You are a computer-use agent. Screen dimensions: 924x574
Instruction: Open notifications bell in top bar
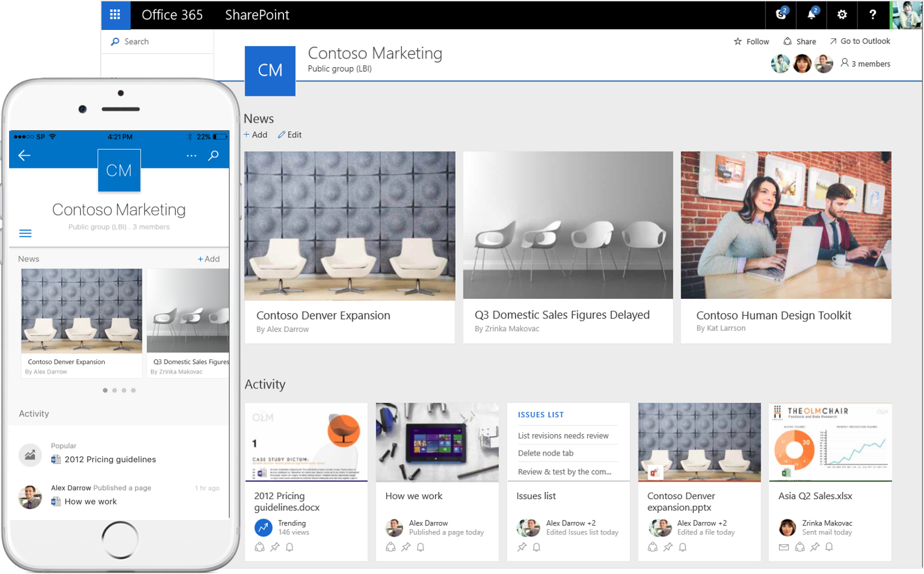point(812,14)
